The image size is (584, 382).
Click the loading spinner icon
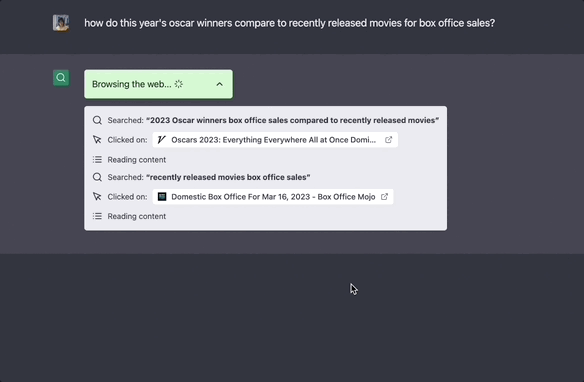point(179,84)
